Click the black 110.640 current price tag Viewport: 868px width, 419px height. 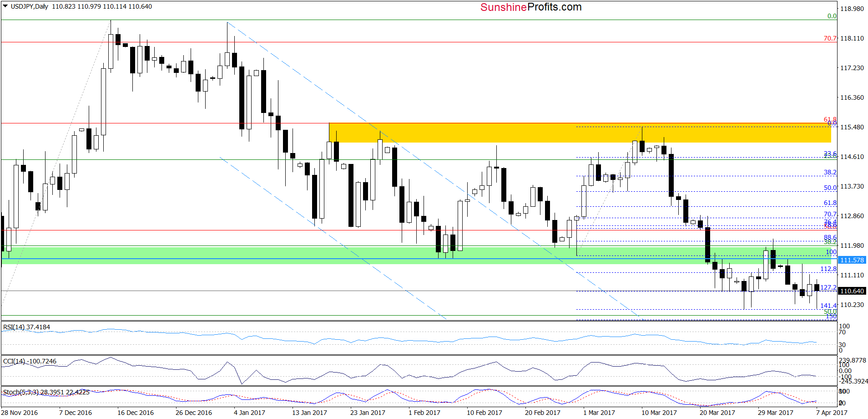tap(852, 291)
